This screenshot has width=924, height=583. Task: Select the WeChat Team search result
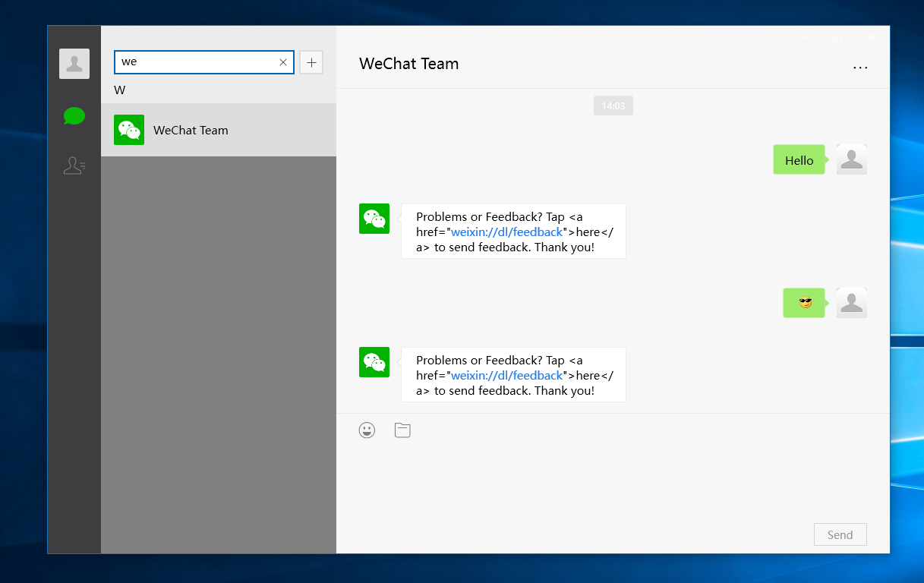click(219, 130)
